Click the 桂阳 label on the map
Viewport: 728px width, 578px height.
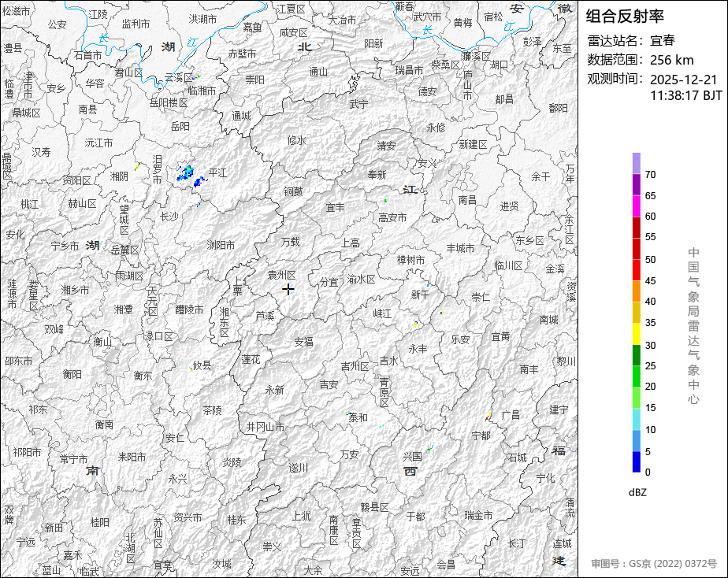(x=100, y=522)
